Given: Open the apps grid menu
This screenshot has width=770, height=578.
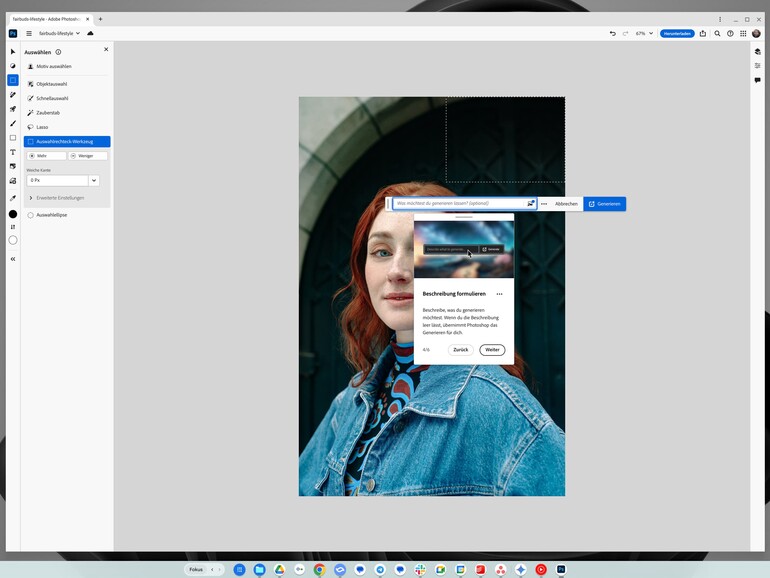Looking at the screenshot, I should (x=743, y=33).
